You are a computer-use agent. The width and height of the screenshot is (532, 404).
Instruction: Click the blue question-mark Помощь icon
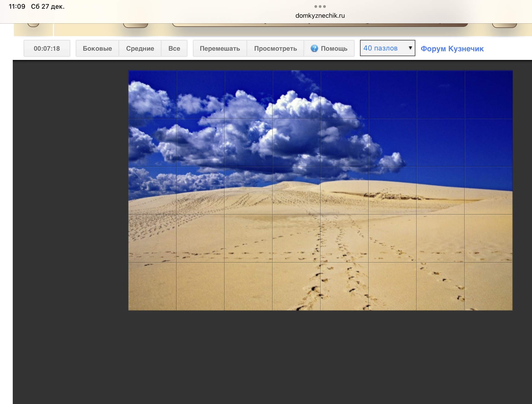click(x=314, y=48)
